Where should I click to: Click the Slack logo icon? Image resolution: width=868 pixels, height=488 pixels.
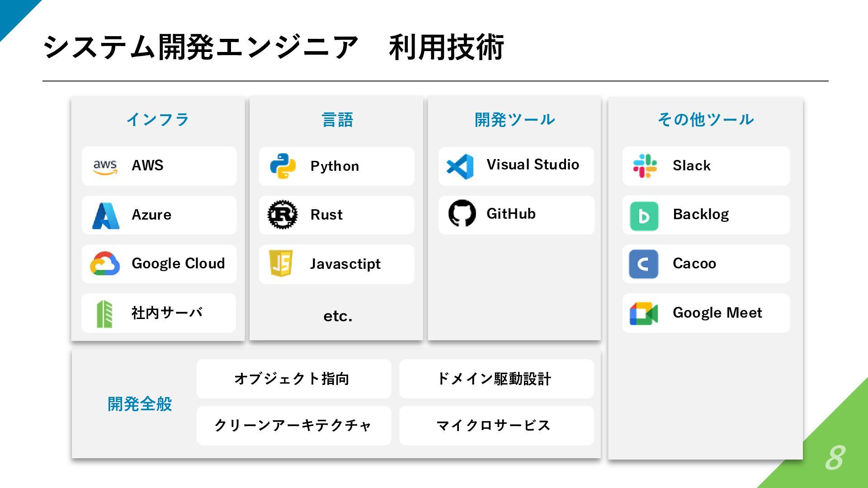645,166
